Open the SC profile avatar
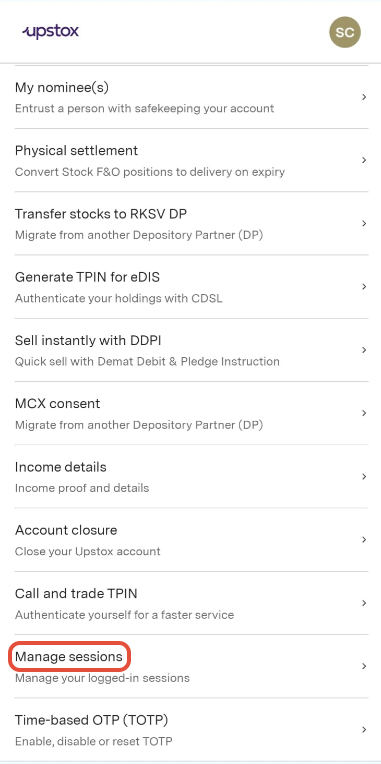381x764 pixels. tap(345, 32)
